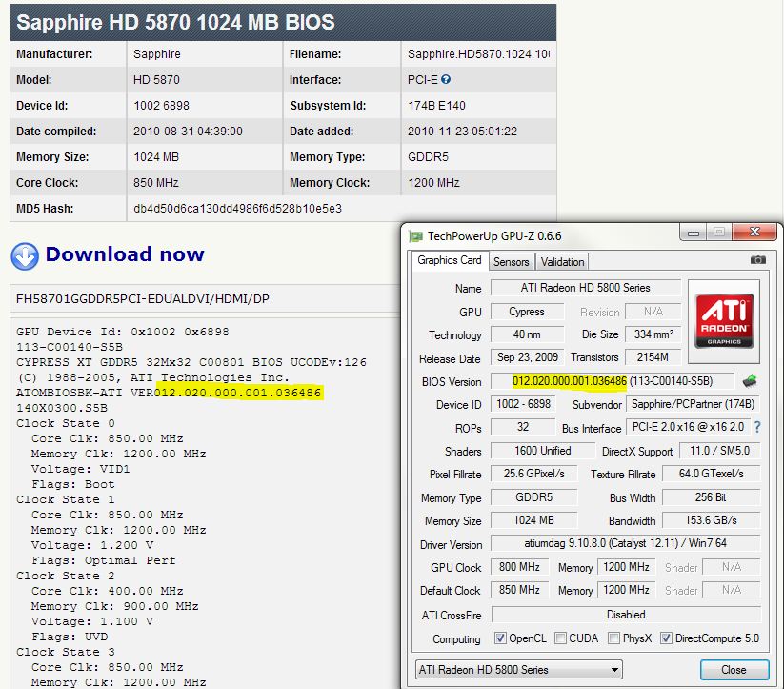Click the BIOS Version field in GPU-Z
The height and width of the screenshot is (689, 784).
click(612, 381)
